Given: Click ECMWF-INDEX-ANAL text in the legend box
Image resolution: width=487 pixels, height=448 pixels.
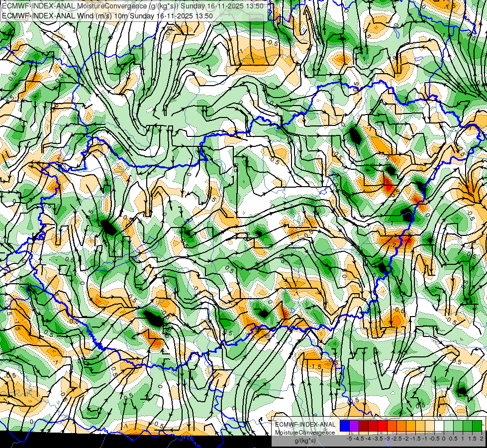Looking at the screenshot, I should (x=305, y=425).
